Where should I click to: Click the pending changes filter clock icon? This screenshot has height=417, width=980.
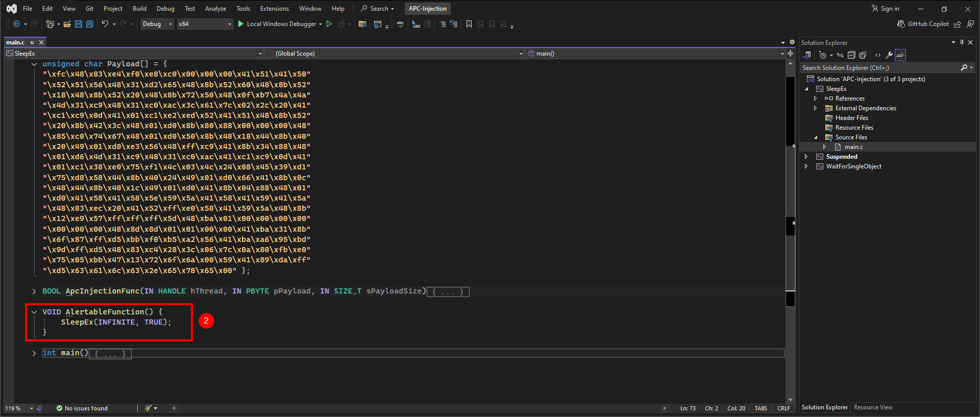pos(823,55)
